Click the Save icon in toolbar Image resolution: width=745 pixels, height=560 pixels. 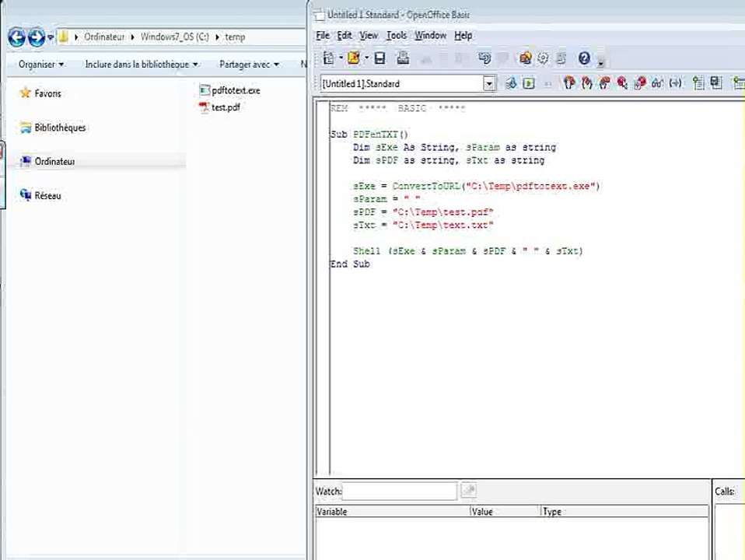tap(379, 58)
